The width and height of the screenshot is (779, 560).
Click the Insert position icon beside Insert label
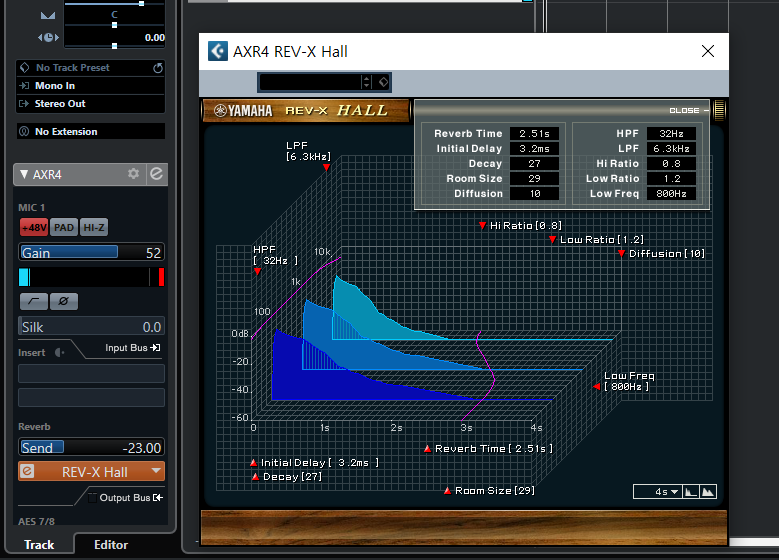pyautogui.click(x=59, y=352)
